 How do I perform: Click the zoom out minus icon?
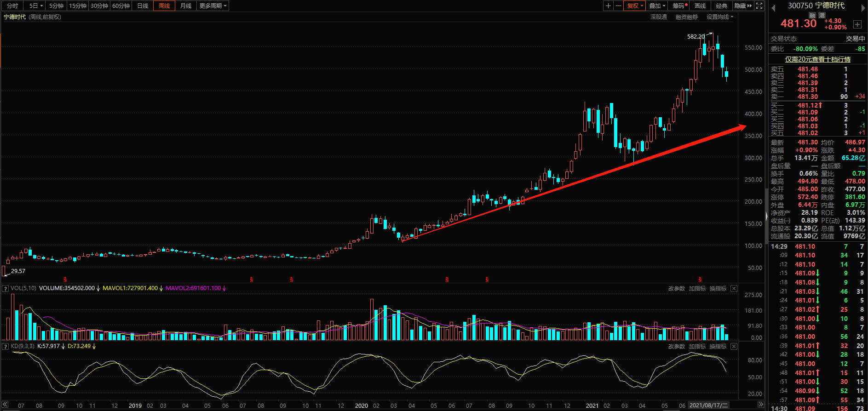[618, 6]
